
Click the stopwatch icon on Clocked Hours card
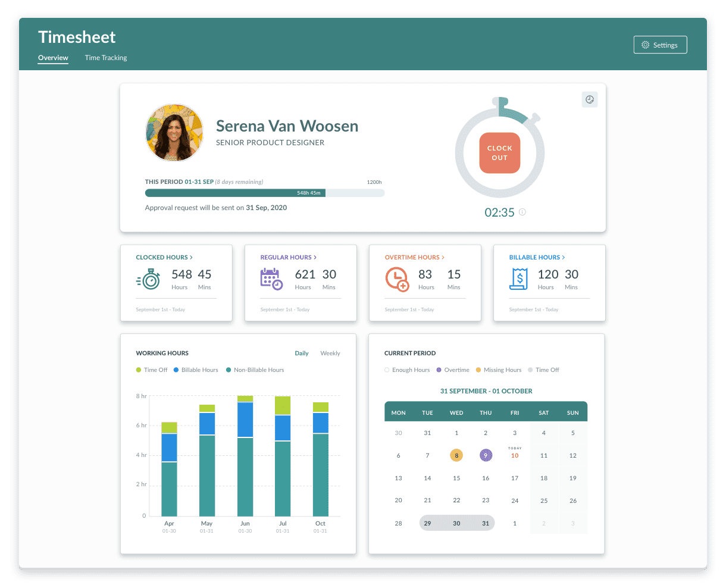tap(151, 279)
